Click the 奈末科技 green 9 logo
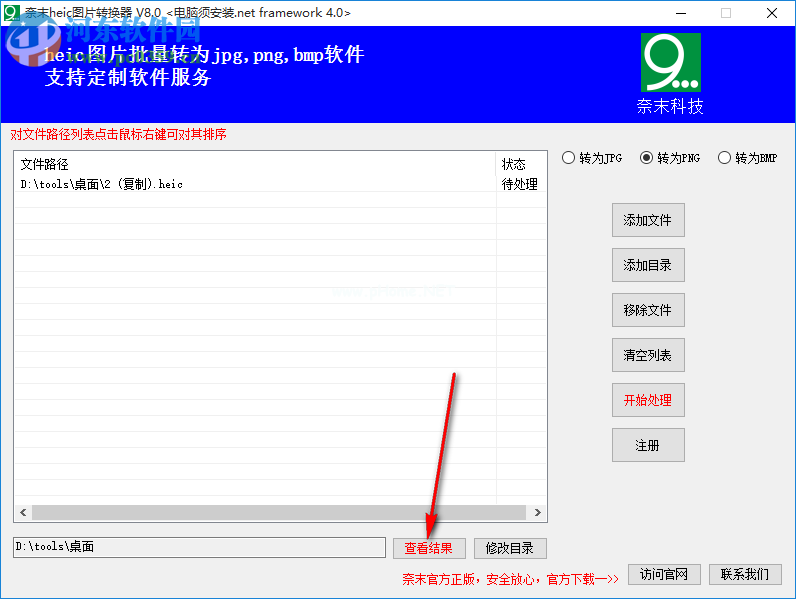The height and width of the screenshot is (599, 796). point(671,62)
